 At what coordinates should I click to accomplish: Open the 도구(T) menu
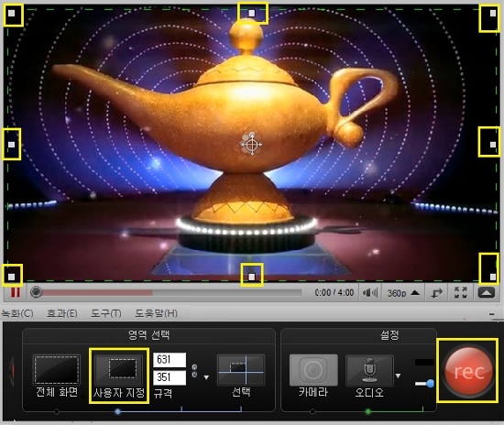tap(105, 313)
